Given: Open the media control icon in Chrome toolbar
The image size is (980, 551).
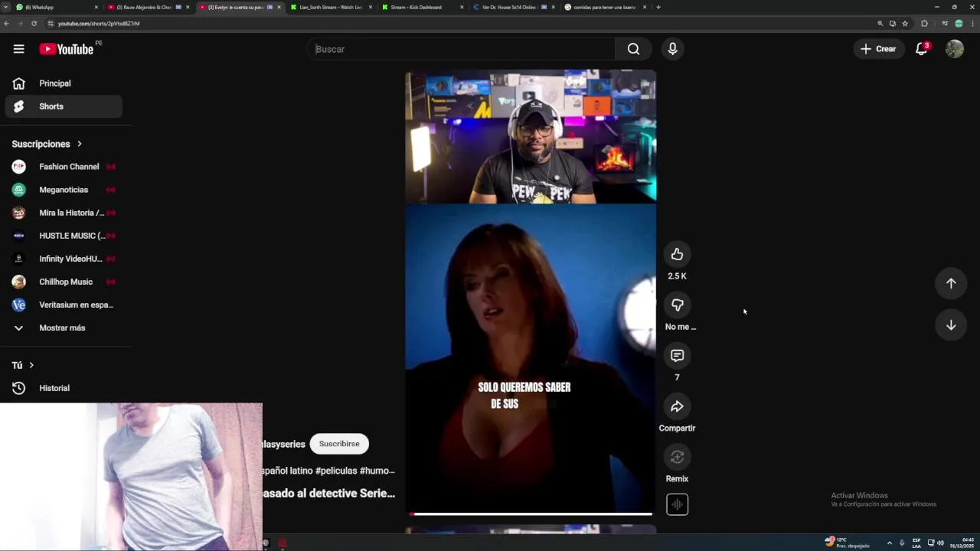Looking at the screenshot, I should coord(944,24).
